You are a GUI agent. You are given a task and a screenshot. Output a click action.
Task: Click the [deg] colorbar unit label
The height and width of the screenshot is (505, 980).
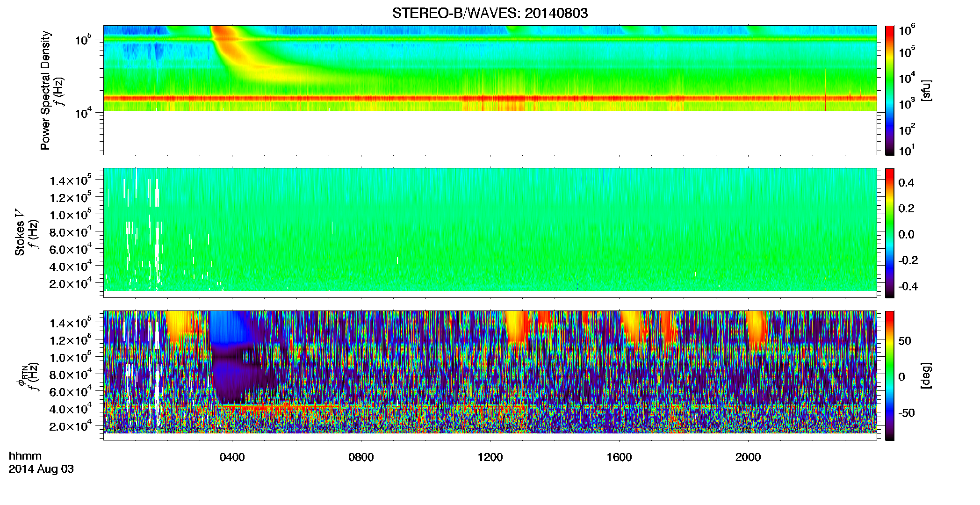(x=926, y=375)
